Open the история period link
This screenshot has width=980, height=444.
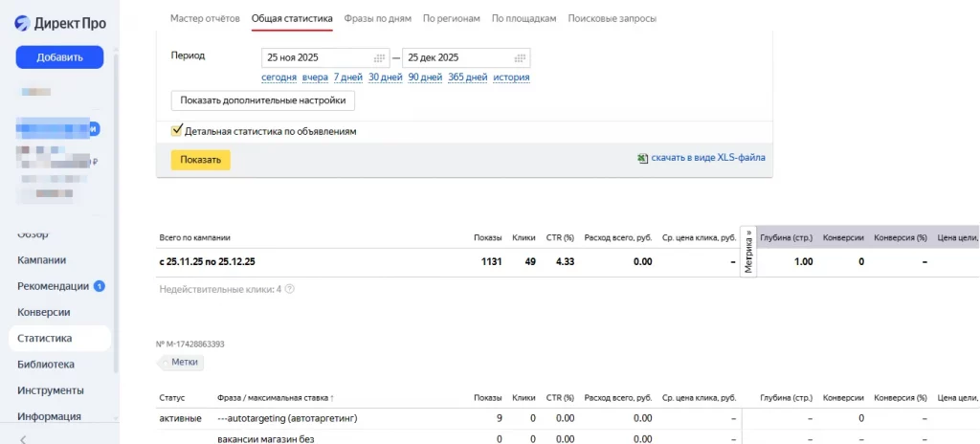(511, 78)
